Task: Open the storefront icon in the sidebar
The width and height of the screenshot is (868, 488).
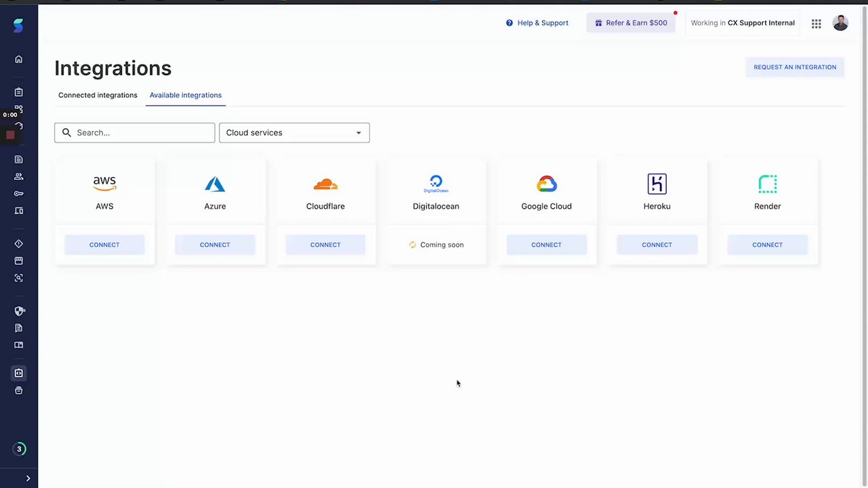Action: (19, 260)
